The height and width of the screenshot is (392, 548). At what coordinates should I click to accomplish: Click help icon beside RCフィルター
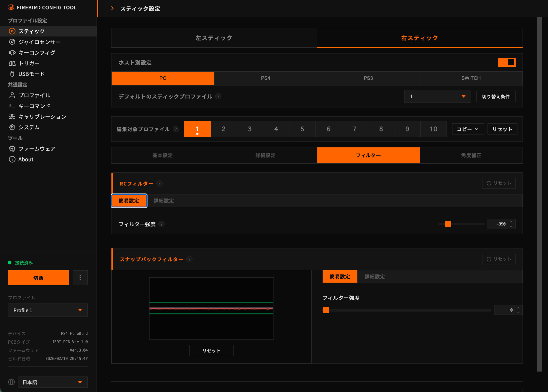[160, 183]
